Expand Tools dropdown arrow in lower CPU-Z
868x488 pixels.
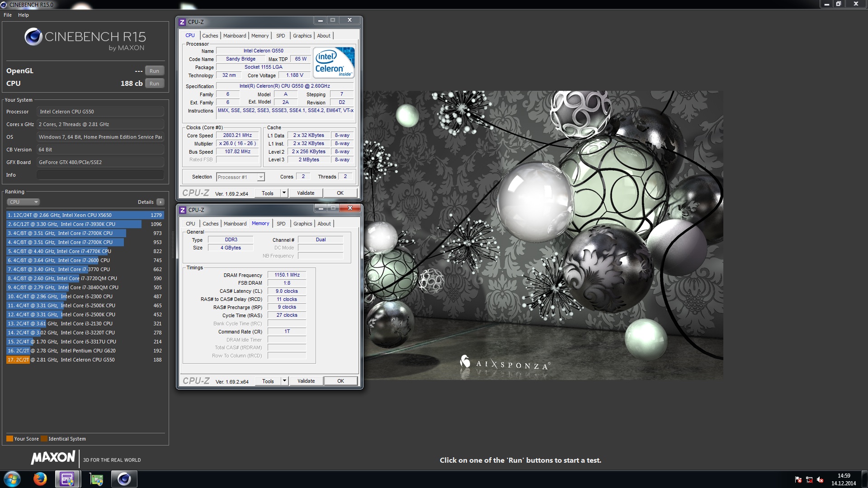[284, 381]
